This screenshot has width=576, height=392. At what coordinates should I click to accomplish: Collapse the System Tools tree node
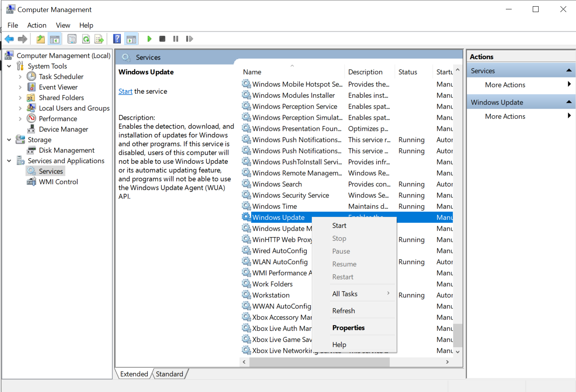9,66
